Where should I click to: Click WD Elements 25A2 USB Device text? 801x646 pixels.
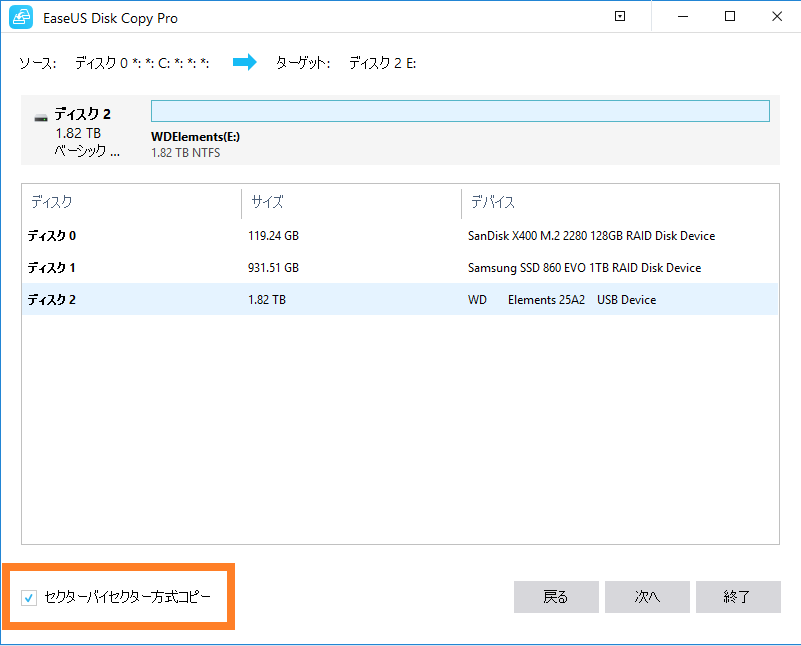562,300
